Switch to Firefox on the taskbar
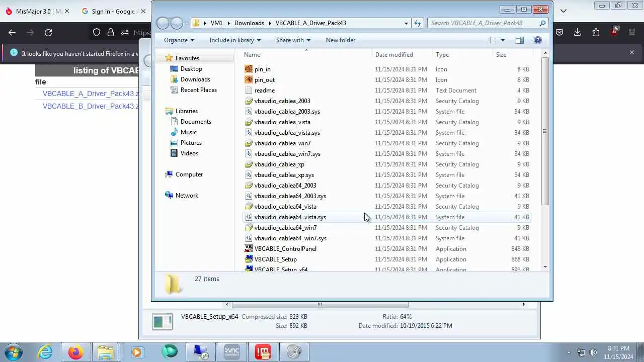 coord(76,352)
